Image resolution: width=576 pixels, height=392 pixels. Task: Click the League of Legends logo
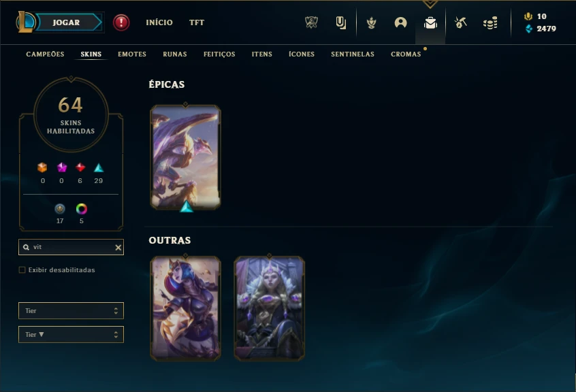pos(25,22)
